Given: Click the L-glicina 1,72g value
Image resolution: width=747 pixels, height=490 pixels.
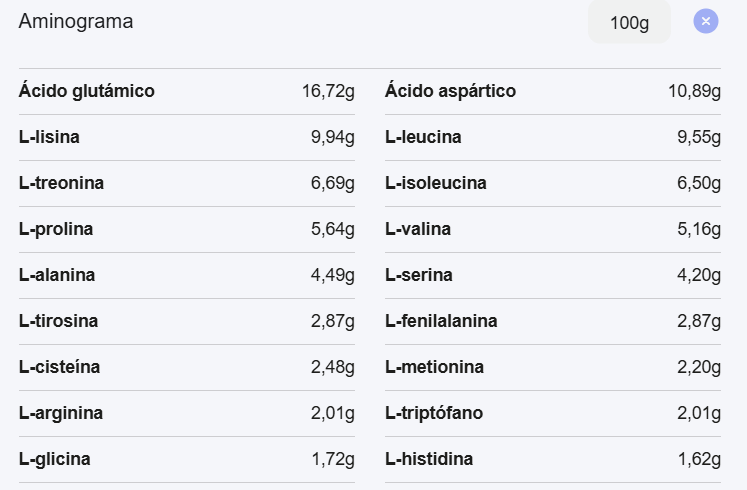Looking at the screenshot, I should [333, 460].
